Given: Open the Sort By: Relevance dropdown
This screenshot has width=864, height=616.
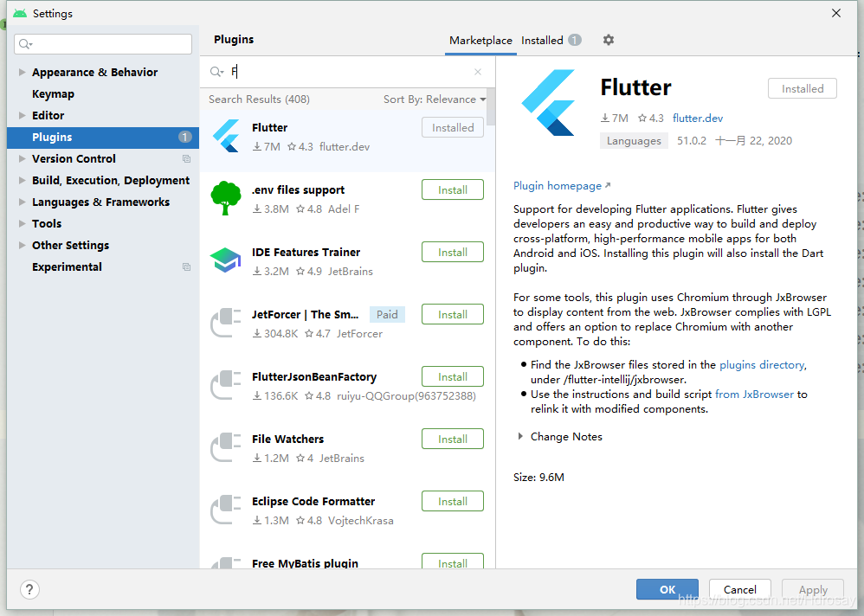Looking at the screenshot, I should tap(435, 99).
